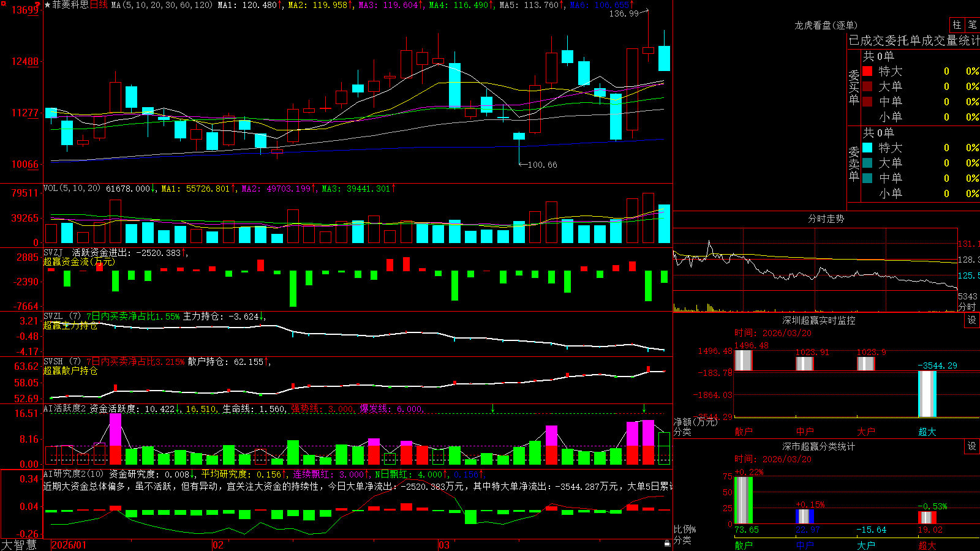The width and height of the screenshot is (980, 551).
Task: Click the 136.99 high price annotation
Action: click(x=624, y=13)
